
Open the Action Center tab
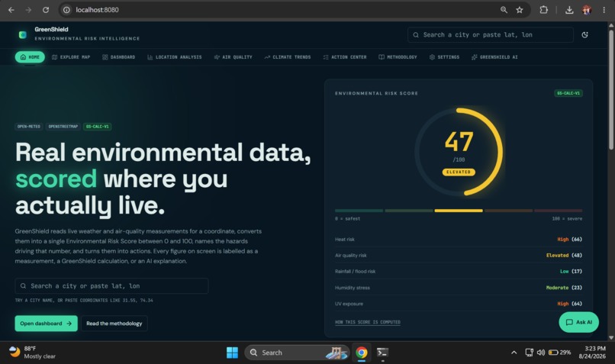point(345,57)
